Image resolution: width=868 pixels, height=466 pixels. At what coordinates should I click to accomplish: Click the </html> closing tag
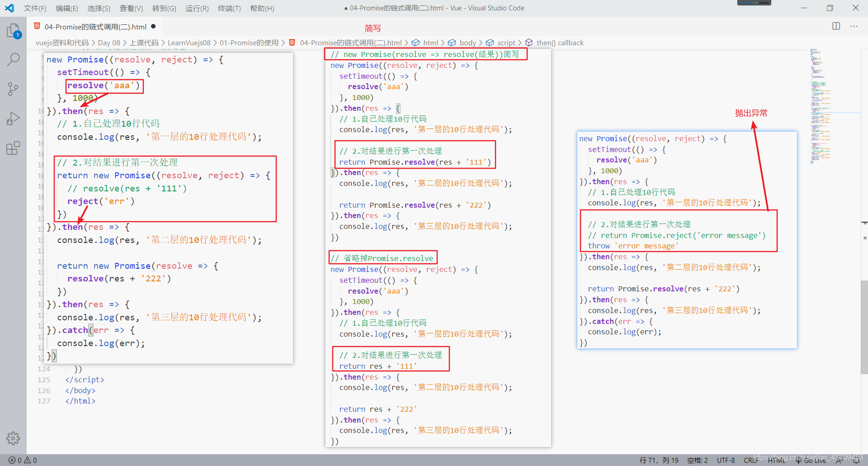(80, 401)
